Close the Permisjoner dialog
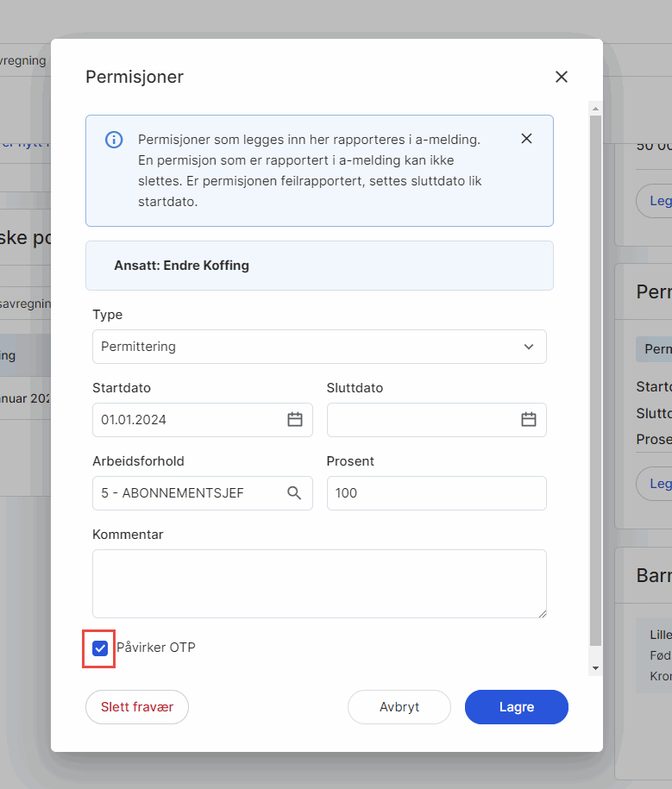672x789 pixels. [562, 77]
